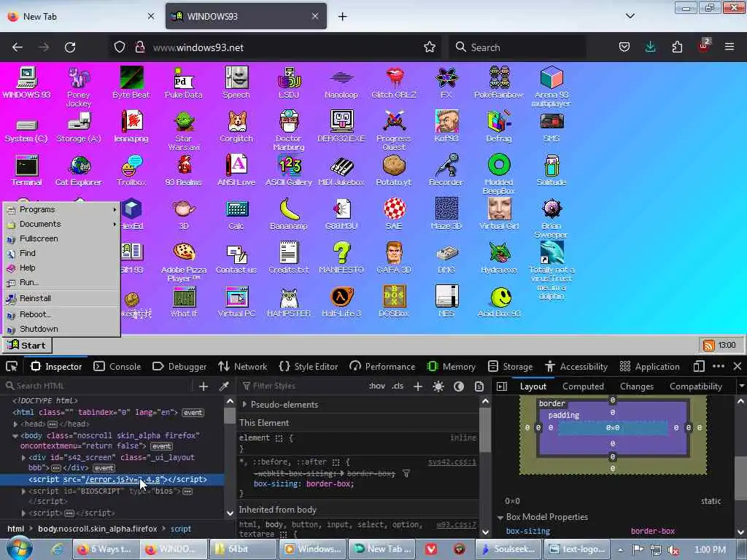Screen dimensions: 747x560
Task: Reload the current page
Action: click(70, 47)
